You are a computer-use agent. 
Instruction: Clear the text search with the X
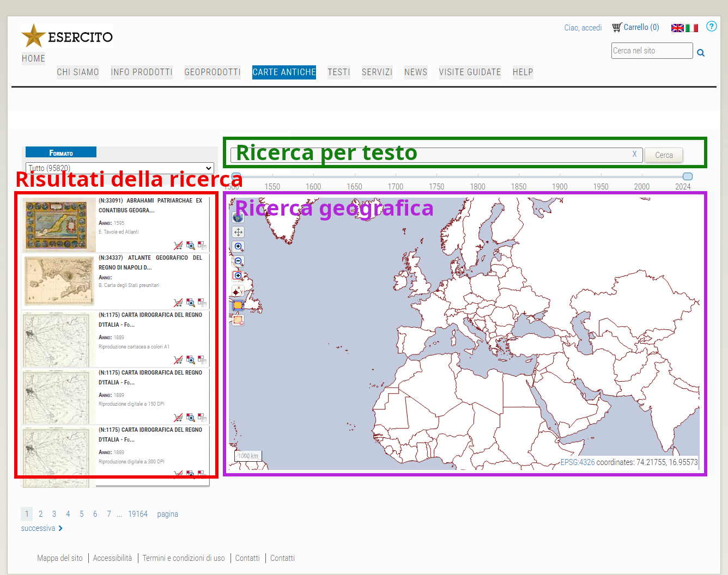[634, 154]
